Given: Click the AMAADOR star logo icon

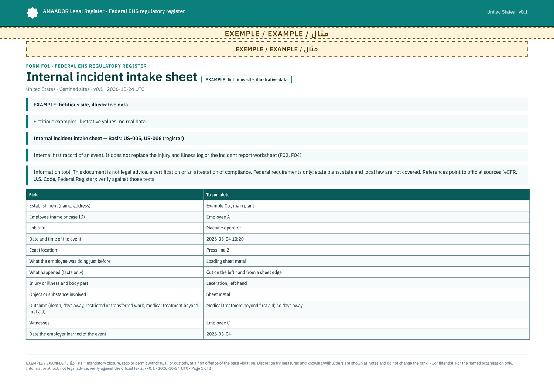Looking at the screenshot, I should click(33, 13).
